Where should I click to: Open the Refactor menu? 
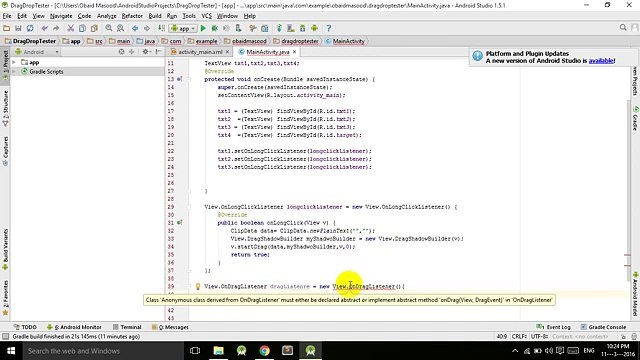132,16
